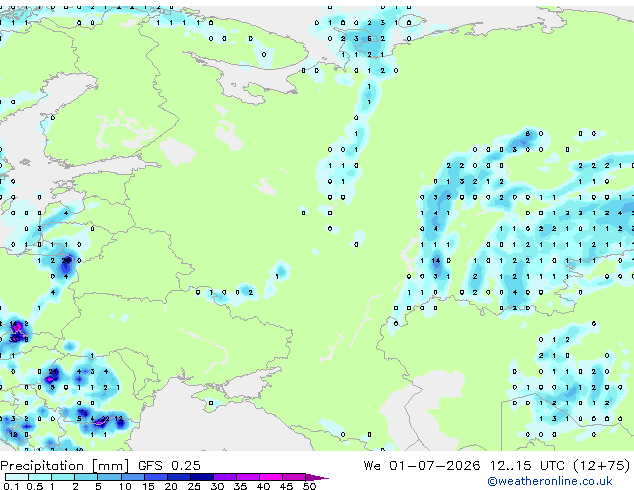The width and height of the screenshot is (634, 490).
Task: Click the "0.1" legend scale label
Action: [x=11, y=486]
